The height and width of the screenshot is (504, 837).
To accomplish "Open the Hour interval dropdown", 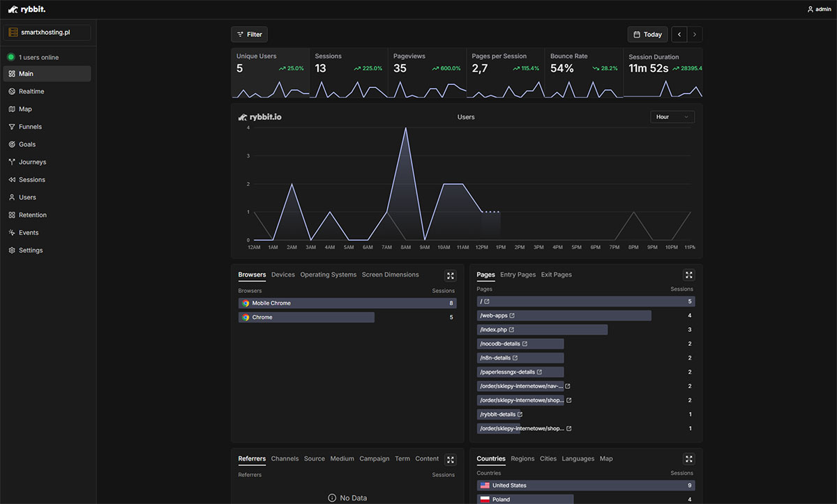I will [672, 117].
